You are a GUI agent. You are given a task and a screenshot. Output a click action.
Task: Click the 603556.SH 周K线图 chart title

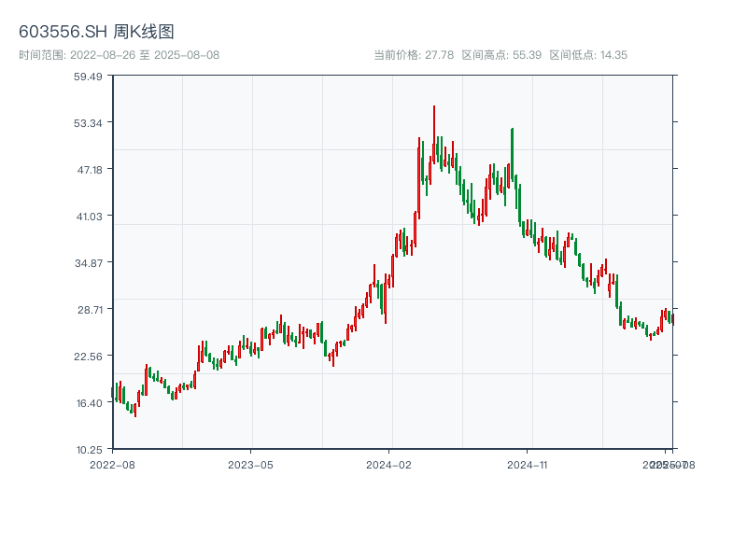[x=96, y=33]
